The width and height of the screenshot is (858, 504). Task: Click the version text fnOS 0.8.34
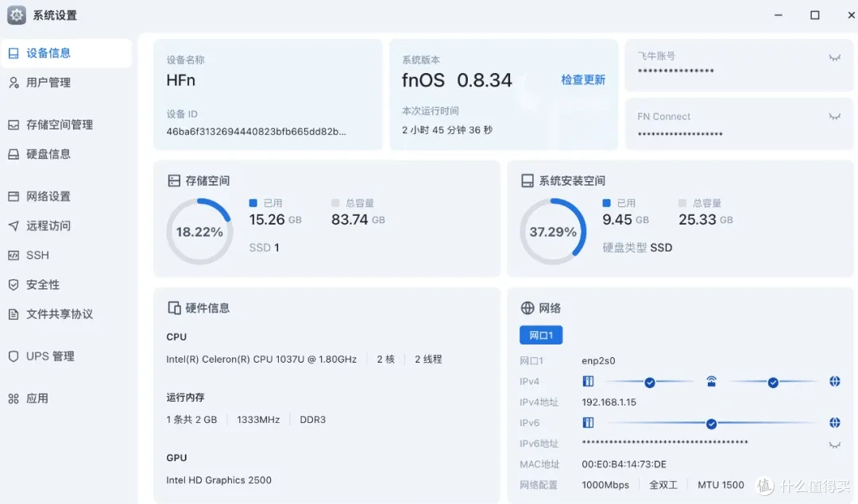pos(457,80)
